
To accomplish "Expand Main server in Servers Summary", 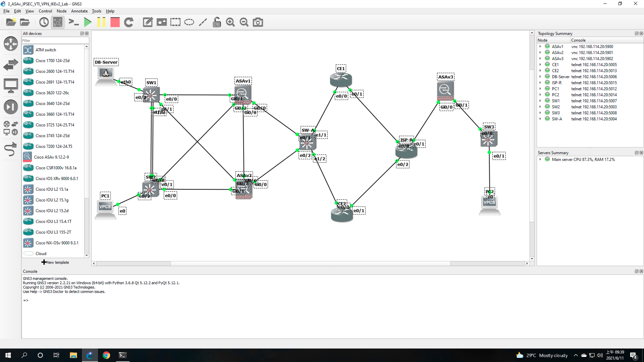I will click(540, 160).
